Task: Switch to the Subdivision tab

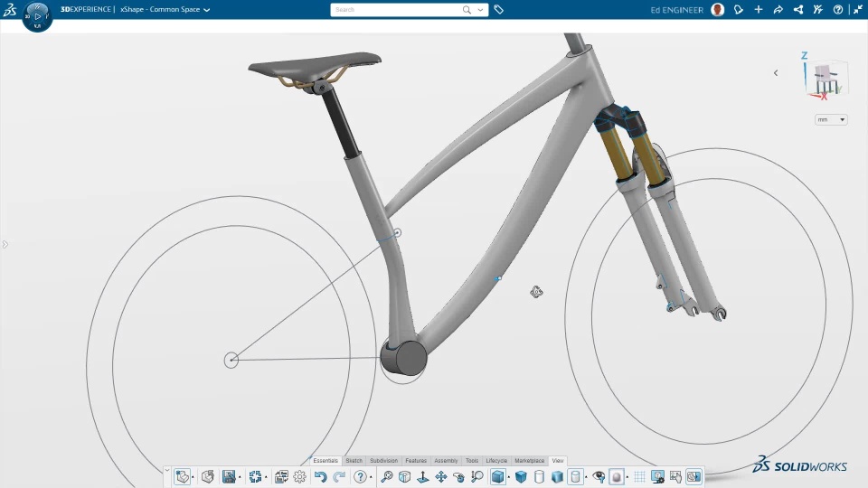Action: pos(383,460)
